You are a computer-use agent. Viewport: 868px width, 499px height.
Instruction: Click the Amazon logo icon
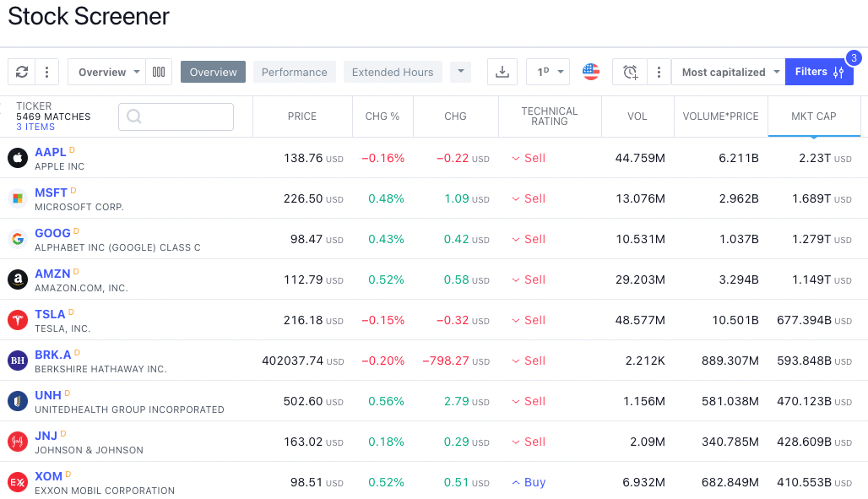click(18, 279)
